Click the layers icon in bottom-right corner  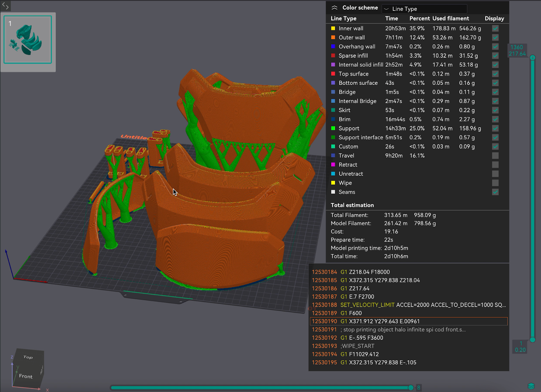pos(531,386)
